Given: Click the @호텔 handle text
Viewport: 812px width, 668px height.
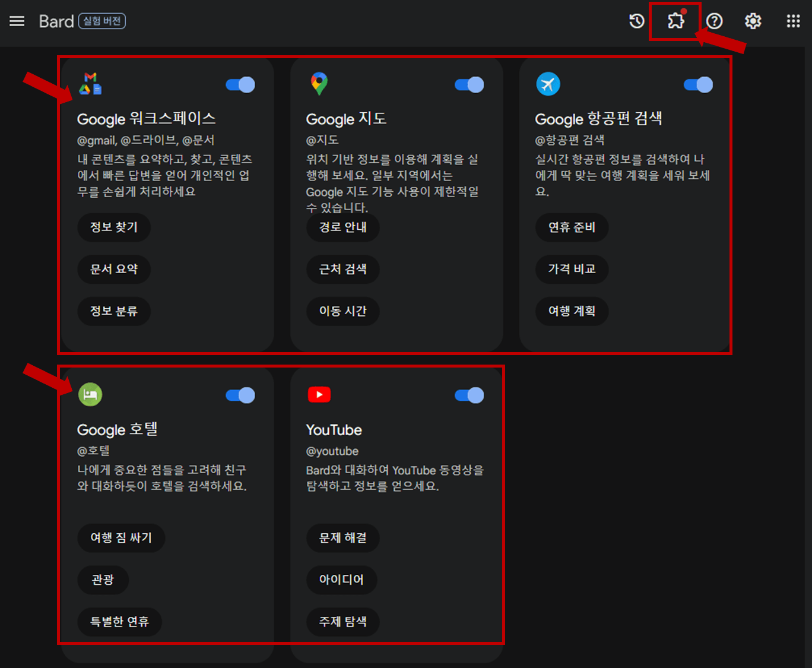Looking at the screenshot, I should click(x=94, y=451).
